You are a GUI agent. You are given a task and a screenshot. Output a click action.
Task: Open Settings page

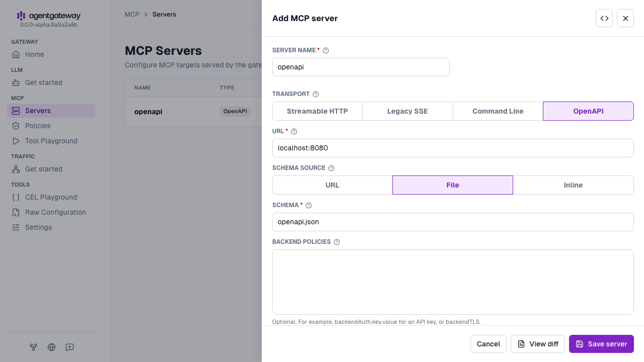tap(51, 227)
